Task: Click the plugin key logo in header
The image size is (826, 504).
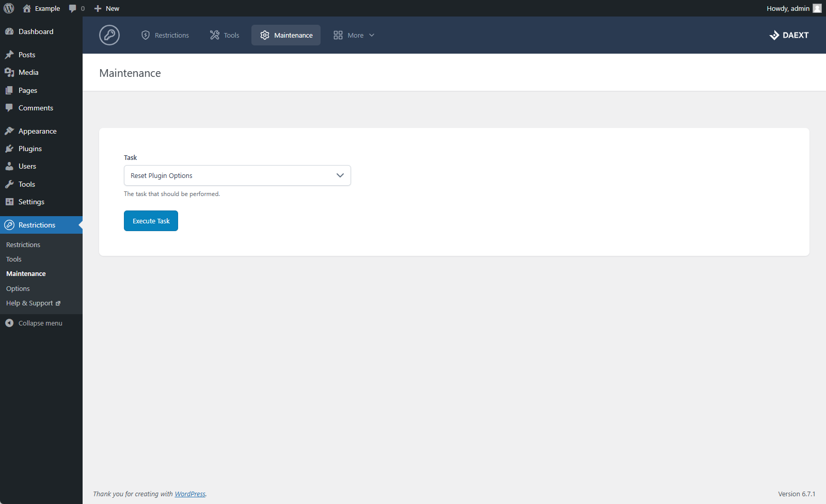Action: point(109,35)
